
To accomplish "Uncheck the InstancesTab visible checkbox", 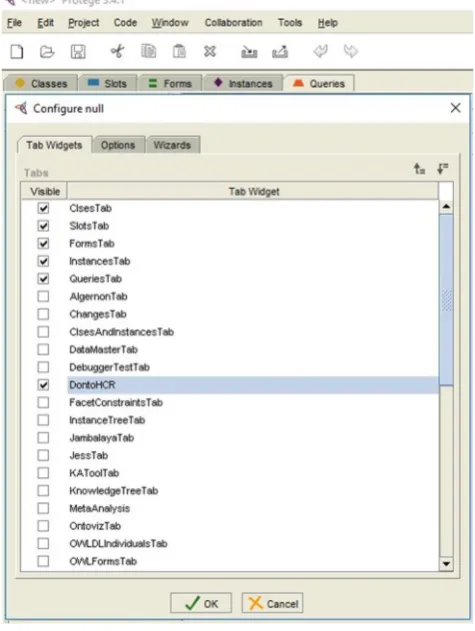I will click(x=43, y=261).
